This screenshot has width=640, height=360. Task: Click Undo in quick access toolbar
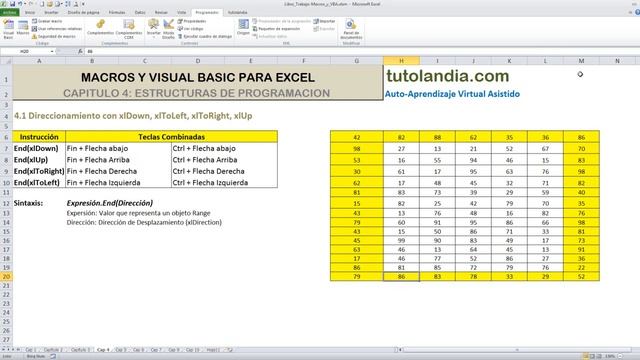[20, 4]
